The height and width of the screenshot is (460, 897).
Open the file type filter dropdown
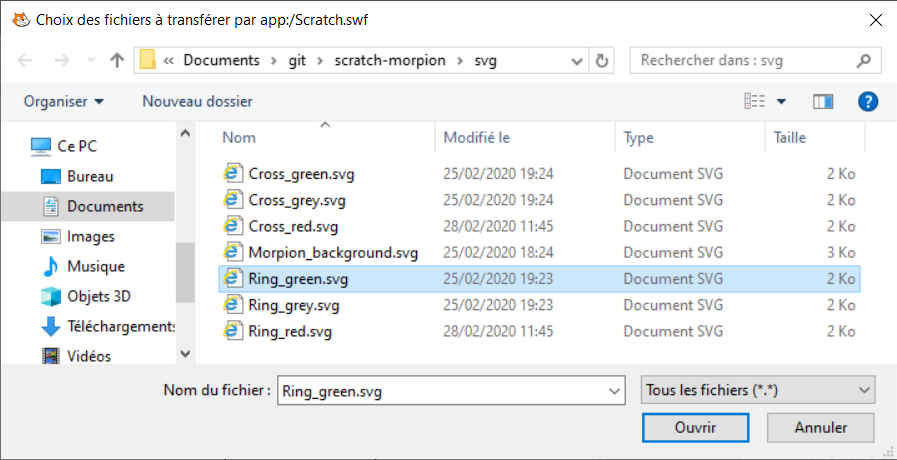[757, 391]
